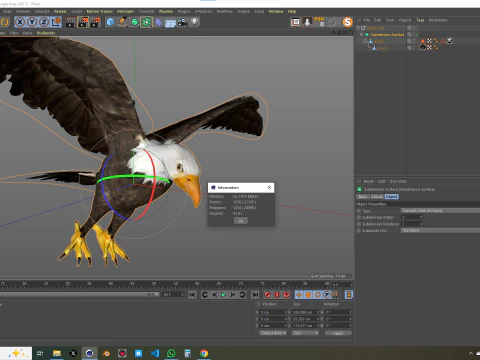Open subdivision Type dropdown
This screenshot has width=480, height=360.
[440, 211]
